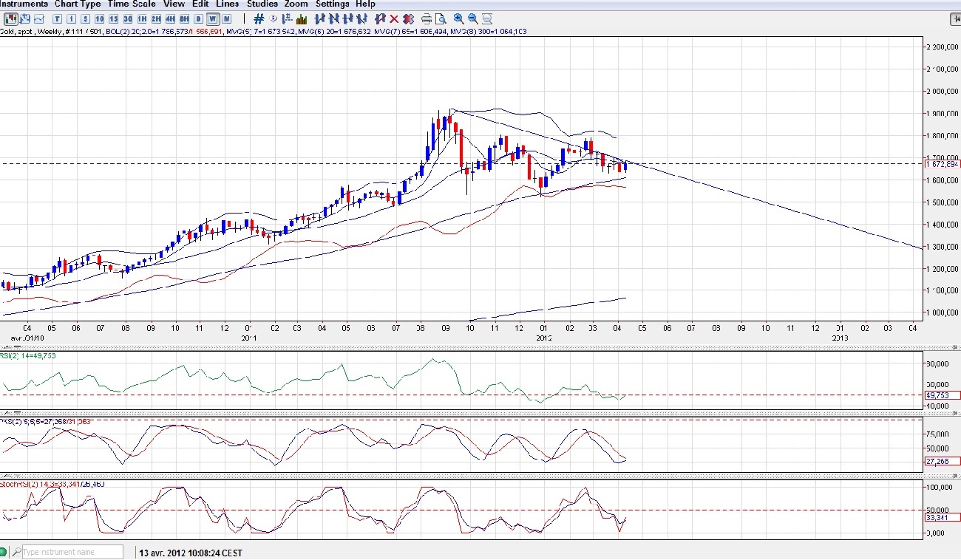Image resolution: width=961 pixels, height=560 pixels.
Task: Select the line chart type icon
Action: (39, 18)
